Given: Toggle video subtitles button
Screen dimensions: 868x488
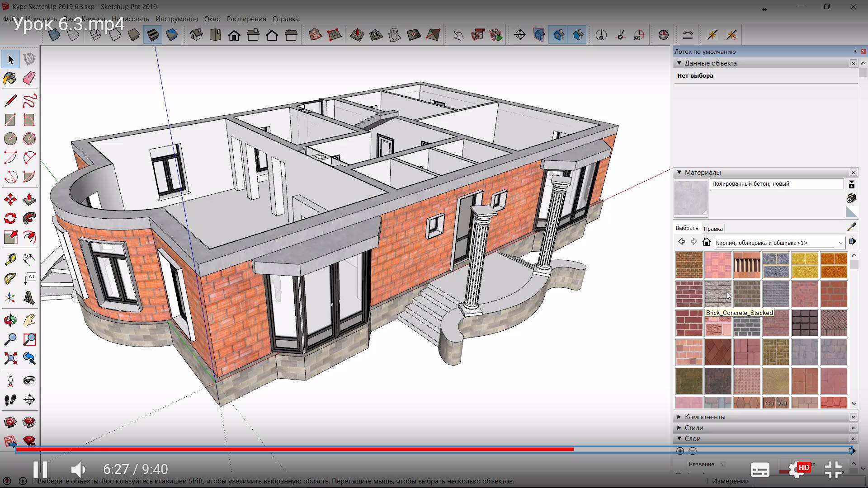Looking at the screenshot, I should click(x=760, y=469).
